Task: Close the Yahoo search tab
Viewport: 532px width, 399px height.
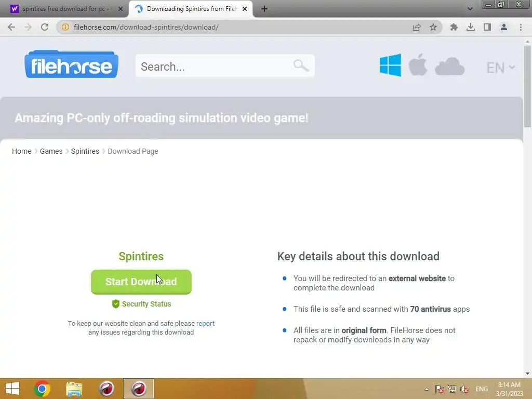Action: pos(120,9)
